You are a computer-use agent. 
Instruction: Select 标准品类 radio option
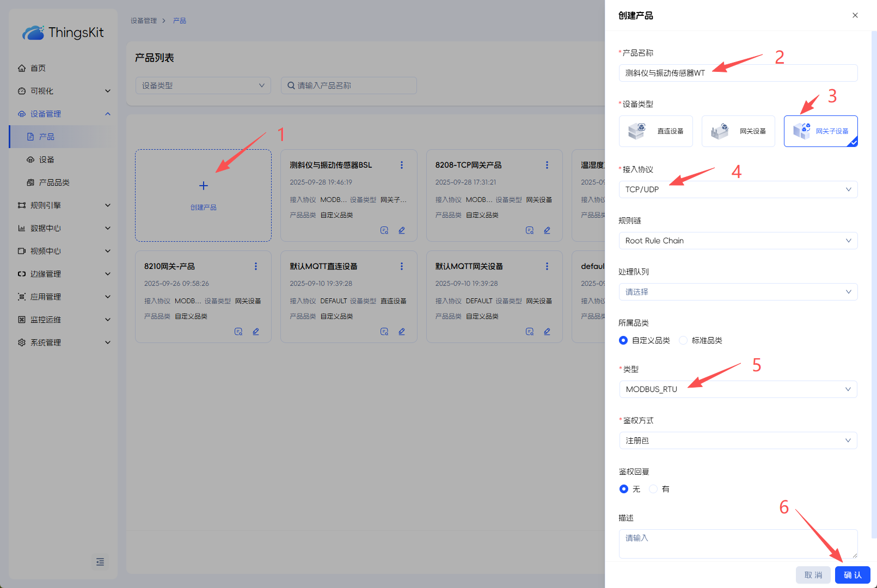tap(683, 340)
